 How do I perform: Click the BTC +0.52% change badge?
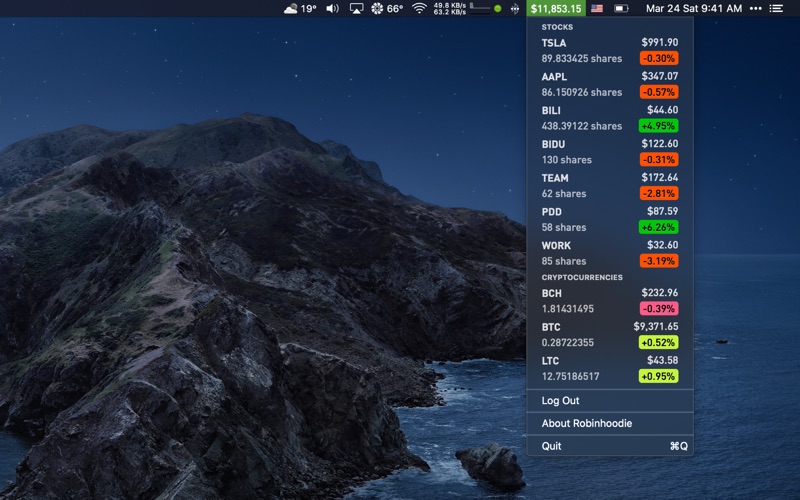(658, 342)
